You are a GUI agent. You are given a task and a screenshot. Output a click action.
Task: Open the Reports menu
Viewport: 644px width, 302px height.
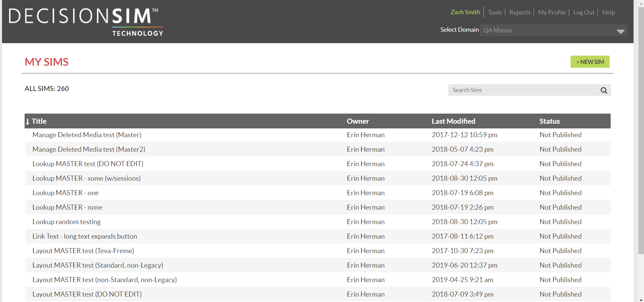click(520, 12)
